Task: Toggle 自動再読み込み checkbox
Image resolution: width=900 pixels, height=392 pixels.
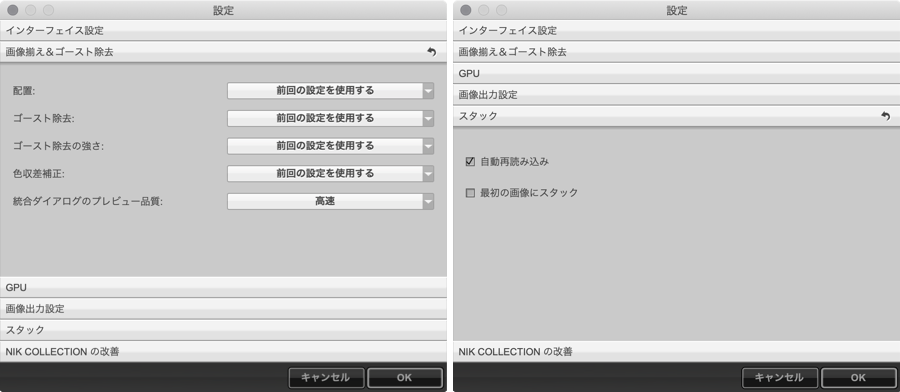Action: [470, 162]
